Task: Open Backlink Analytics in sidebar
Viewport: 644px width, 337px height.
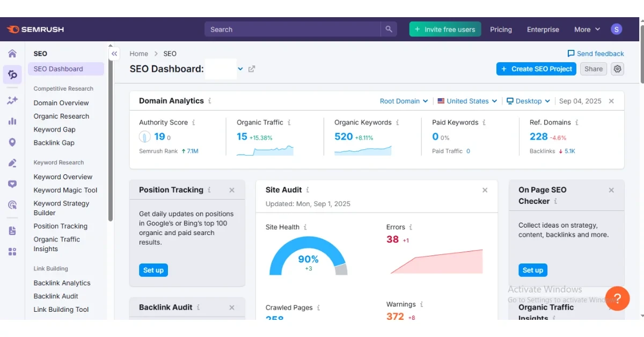Action: (x=62, y=283)
